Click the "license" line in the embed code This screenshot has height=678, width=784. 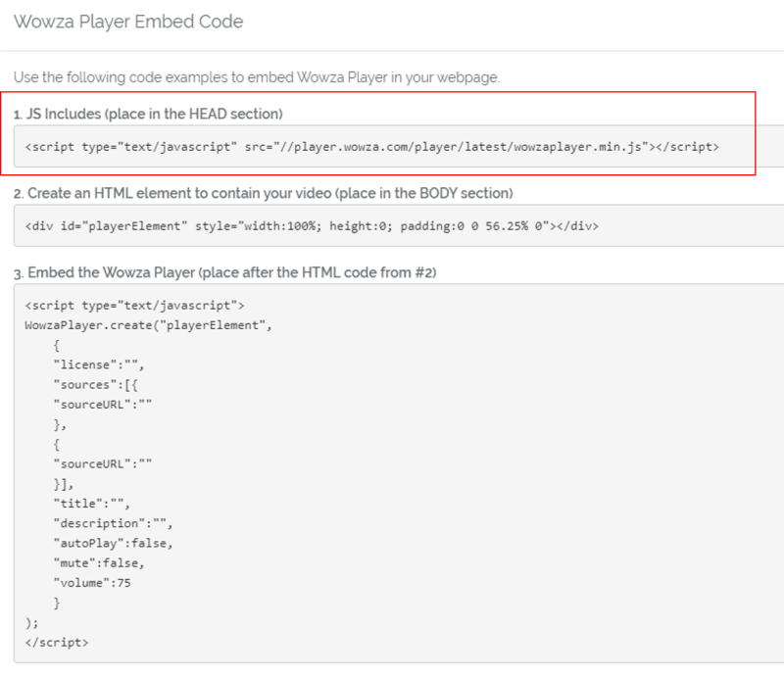(99, 363)
